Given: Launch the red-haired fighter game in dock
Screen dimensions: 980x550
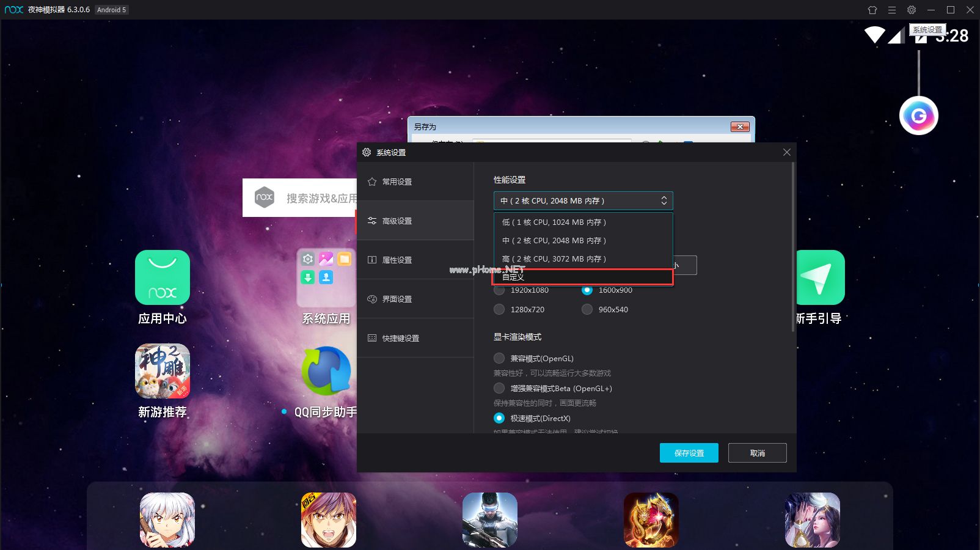Looking at the screenshot, I should pos(329,520).
